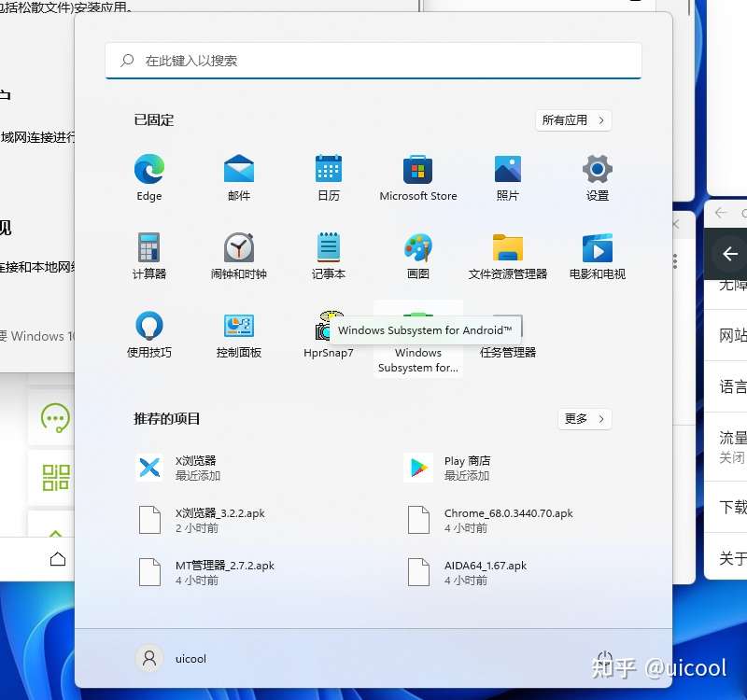Open the 计算器 calculator app
747x700 pixels.
tap(149, 255)
